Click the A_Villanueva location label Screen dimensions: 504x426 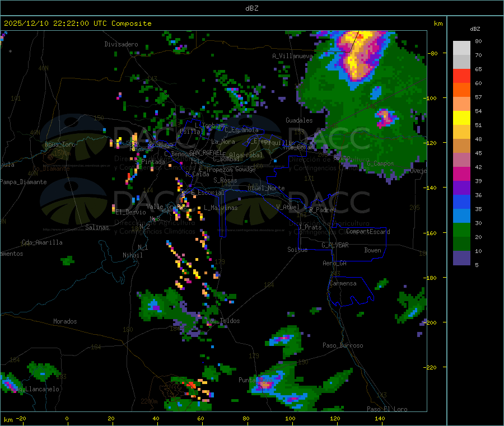click(292, 56)
